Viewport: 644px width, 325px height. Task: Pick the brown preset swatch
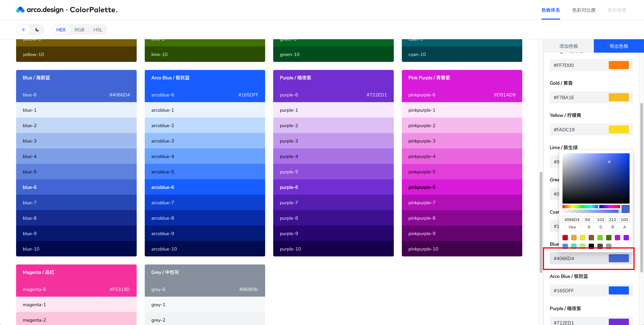[591, 237]
